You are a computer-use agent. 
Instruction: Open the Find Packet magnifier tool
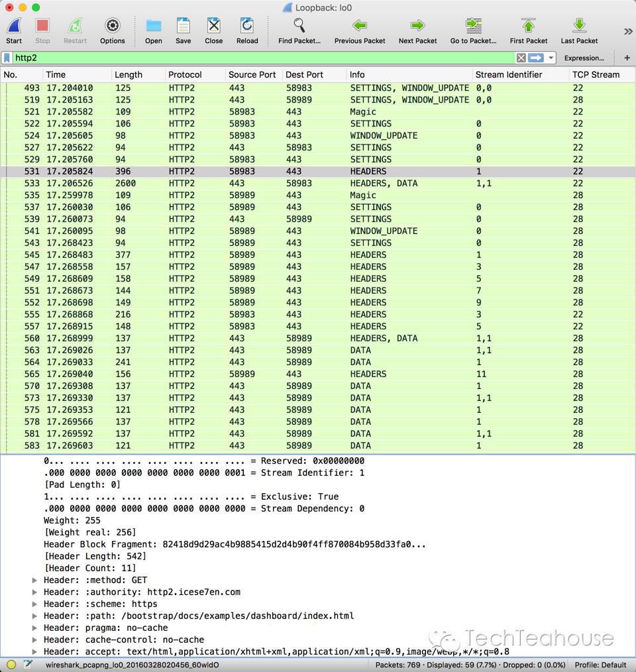point(299,27)
